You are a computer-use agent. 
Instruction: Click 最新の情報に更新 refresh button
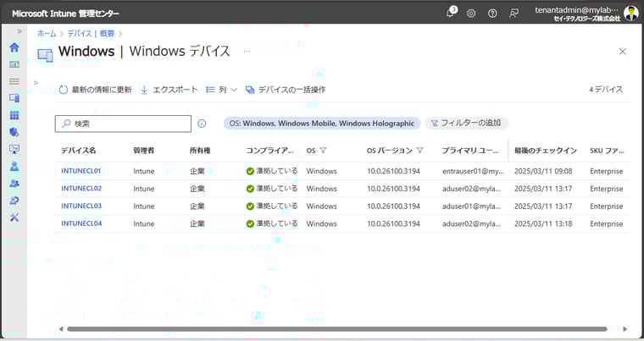pyautogui.click(x=95, y=90)
